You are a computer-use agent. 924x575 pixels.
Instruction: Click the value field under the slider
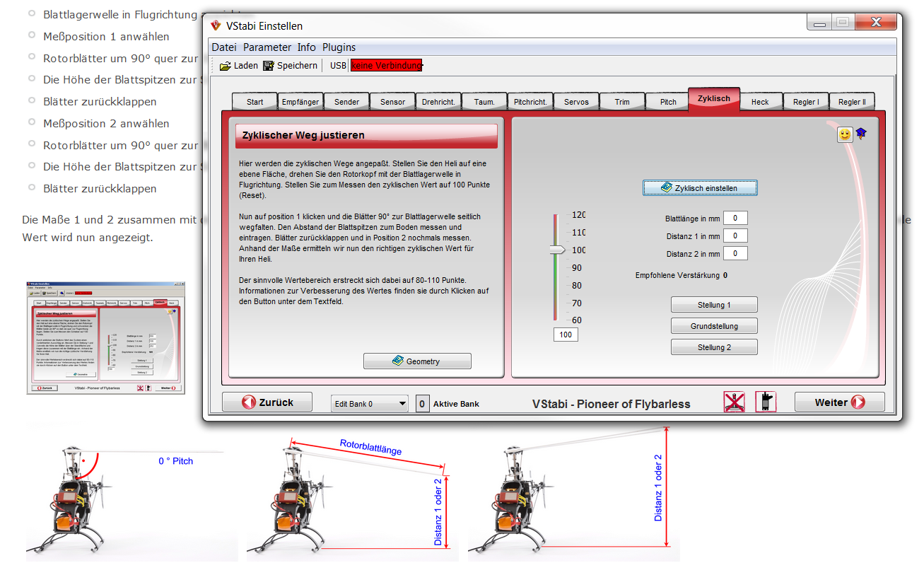[566, 335]
